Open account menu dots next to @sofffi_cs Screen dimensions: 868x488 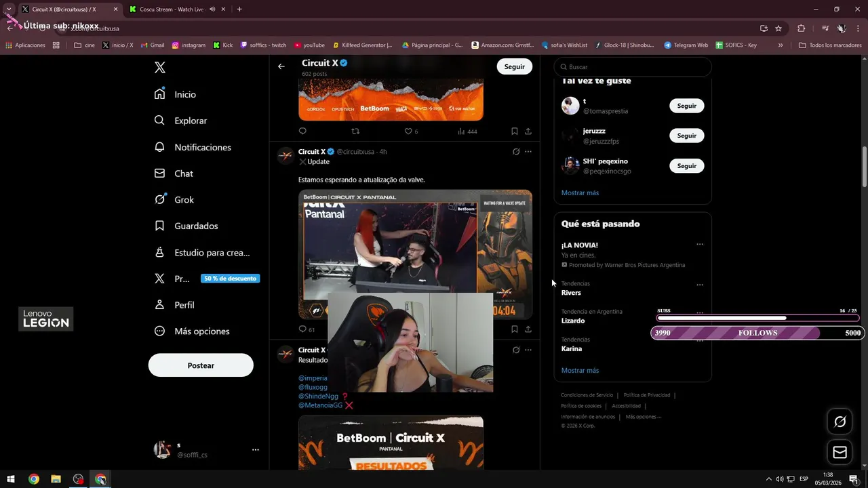[256, 449]
